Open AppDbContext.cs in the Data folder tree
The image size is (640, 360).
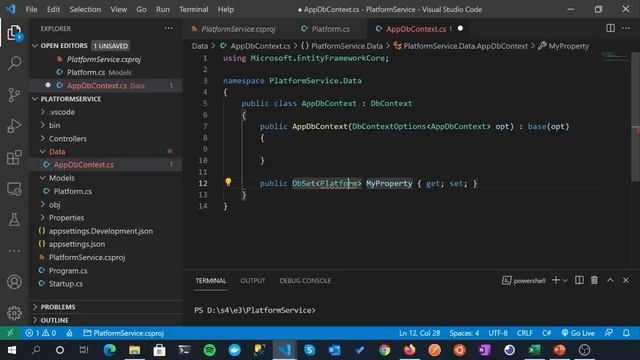click(84, 165)
